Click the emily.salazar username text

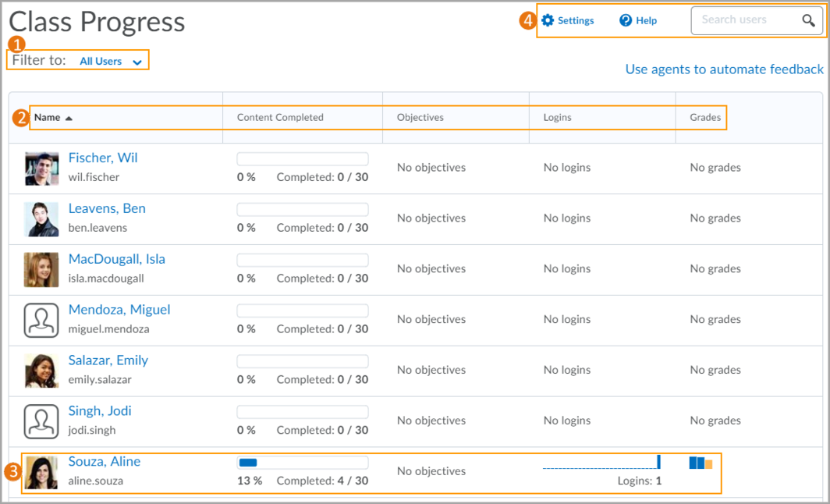click(x=100, y=380)
